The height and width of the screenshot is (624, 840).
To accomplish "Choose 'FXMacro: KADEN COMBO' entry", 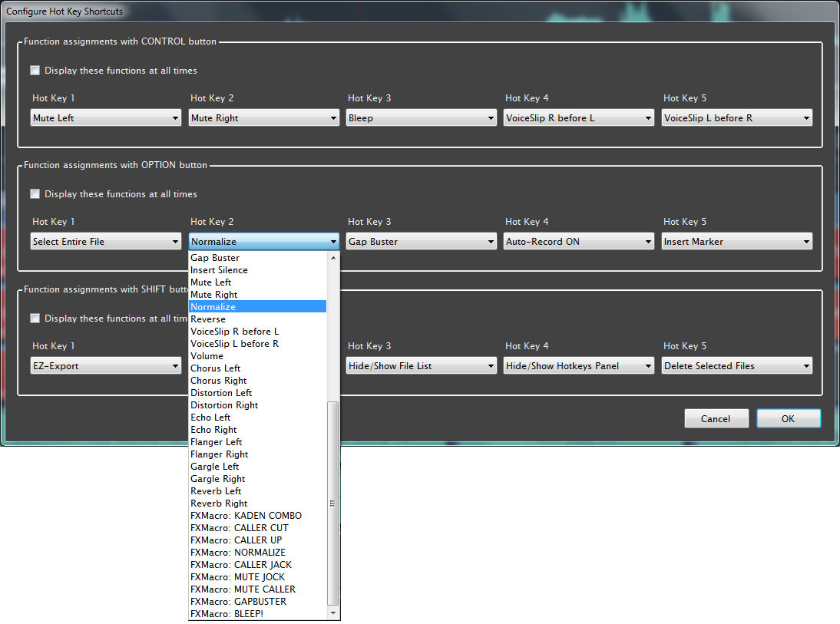I will click(258, 516).
